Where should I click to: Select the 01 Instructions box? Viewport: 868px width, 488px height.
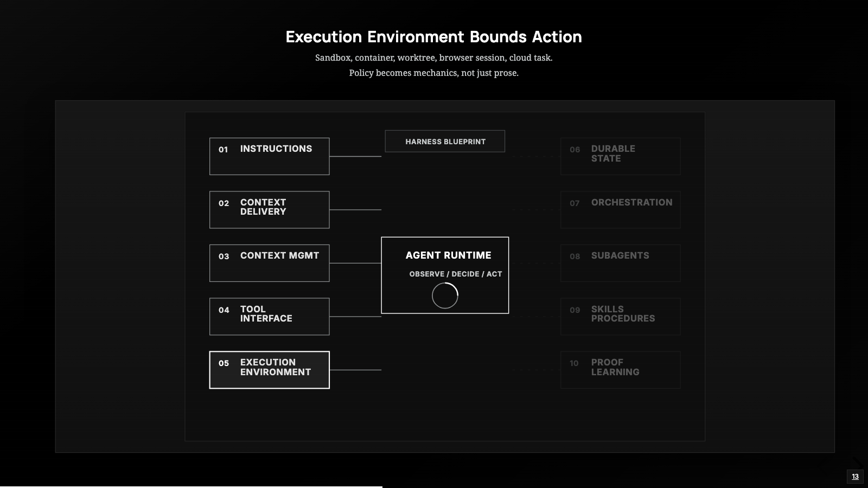[x=269, y=156]
